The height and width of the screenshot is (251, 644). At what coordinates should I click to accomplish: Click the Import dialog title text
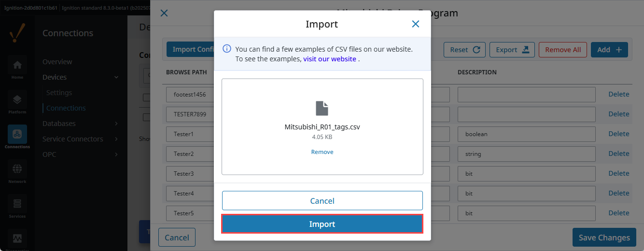pos(322,24)
